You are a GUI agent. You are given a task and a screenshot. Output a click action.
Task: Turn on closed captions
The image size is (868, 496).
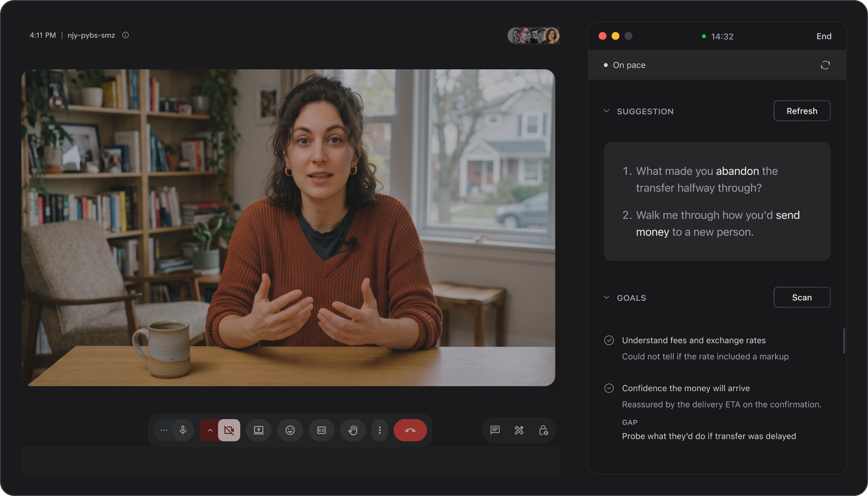[x=321, y=430]
